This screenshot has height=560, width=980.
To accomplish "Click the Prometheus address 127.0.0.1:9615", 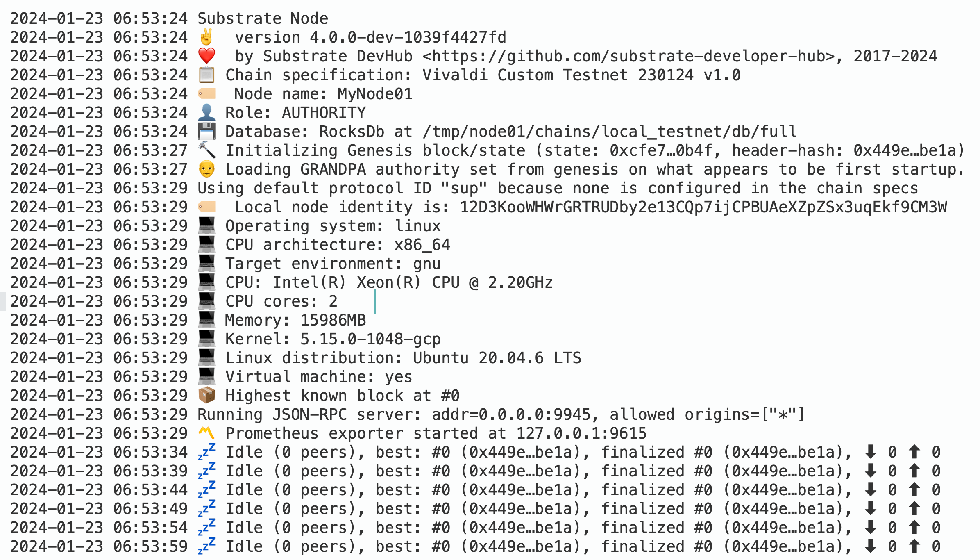I will (581, 433).
